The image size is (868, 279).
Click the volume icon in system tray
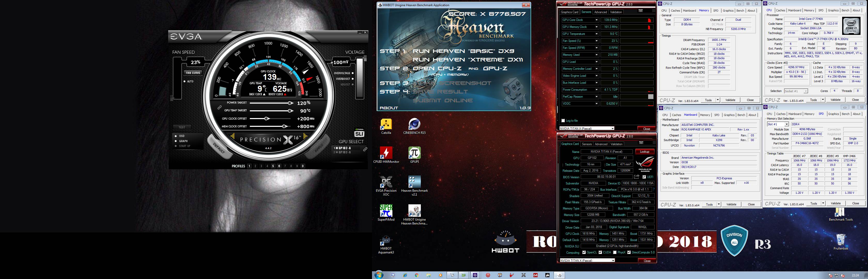[843, 275]
